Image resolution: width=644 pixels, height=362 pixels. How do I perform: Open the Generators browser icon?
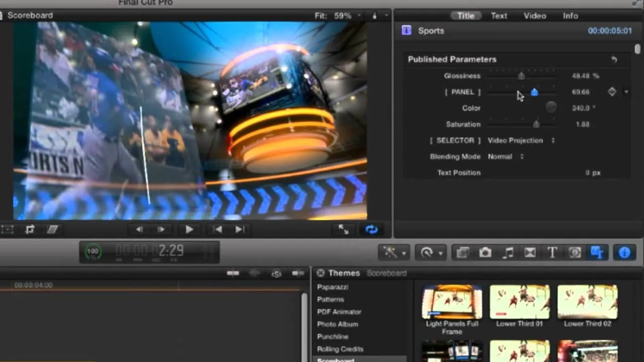coord(575,253)
